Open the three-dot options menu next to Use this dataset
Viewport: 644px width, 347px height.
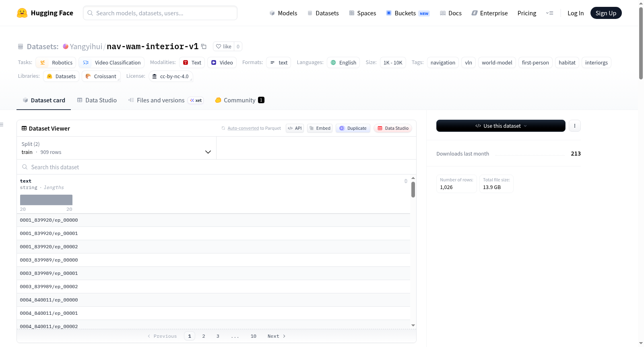point(575,126)
